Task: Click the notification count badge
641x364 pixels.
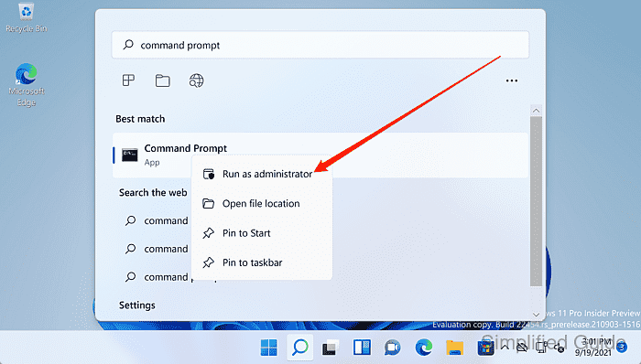Action: point(622,348)
